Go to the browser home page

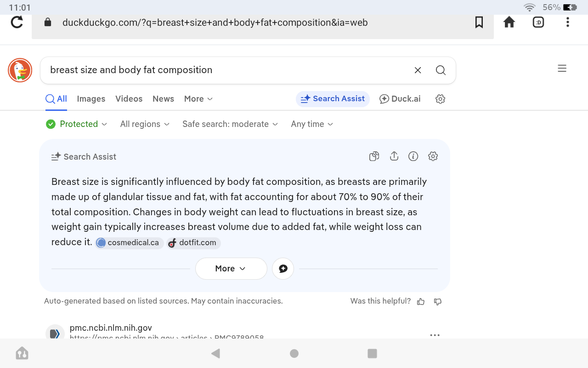509,22
